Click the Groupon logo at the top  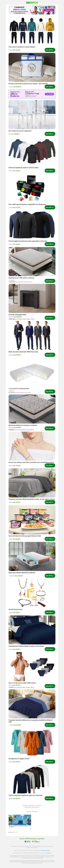point(32,2)
